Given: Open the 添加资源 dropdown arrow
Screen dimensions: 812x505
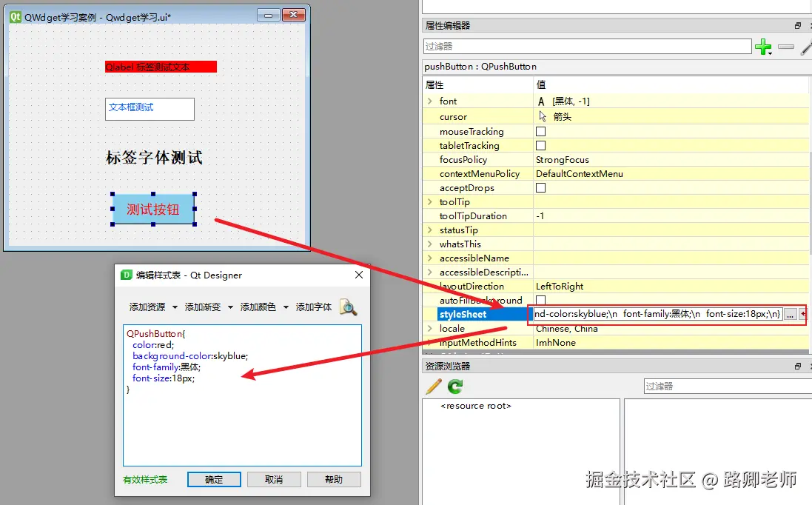Looking at the screenshot, I should point(175,307).
